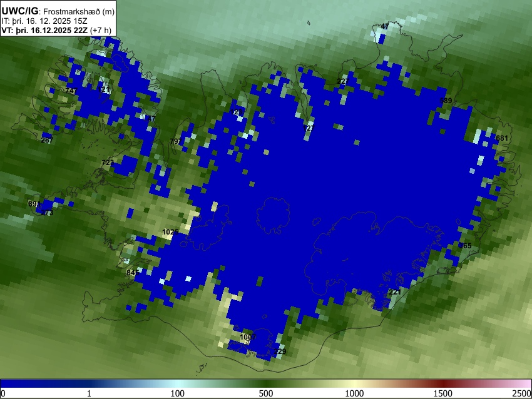Click the 1007 value label
The height and width of the screenshot is (399, 532).
[248, 337]
